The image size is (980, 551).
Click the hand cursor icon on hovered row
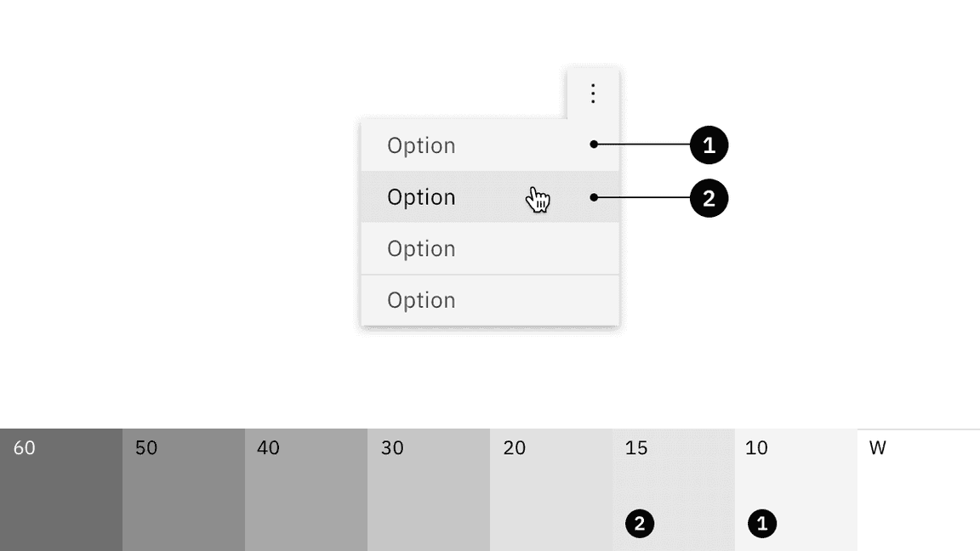[x=538, y=198]
